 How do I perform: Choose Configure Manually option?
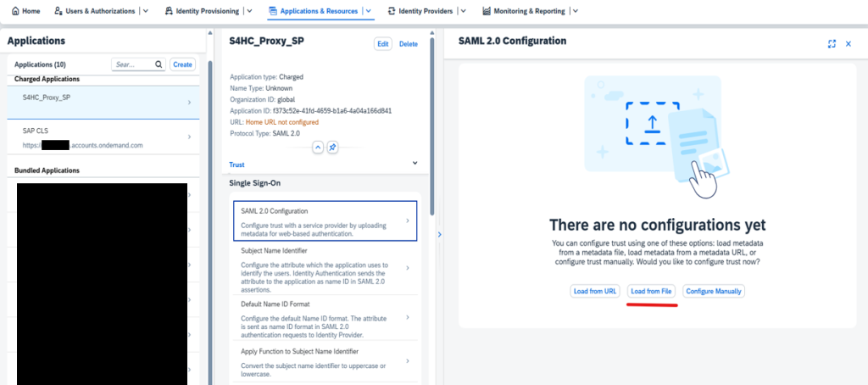(714, 291)
